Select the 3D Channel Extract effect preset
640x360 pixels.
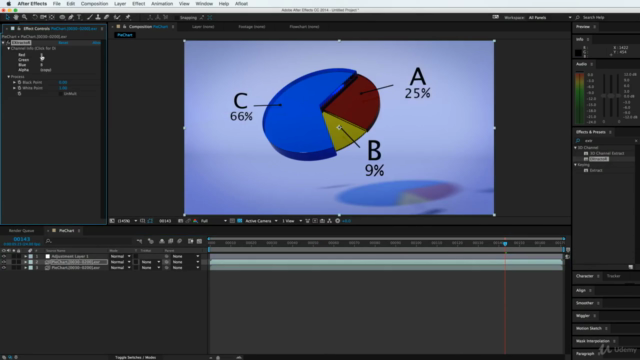tap(607, 153)
